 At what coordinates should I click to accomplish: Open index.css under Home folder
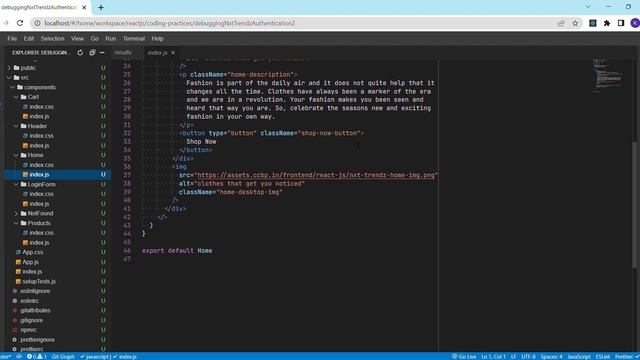[41, 165]
